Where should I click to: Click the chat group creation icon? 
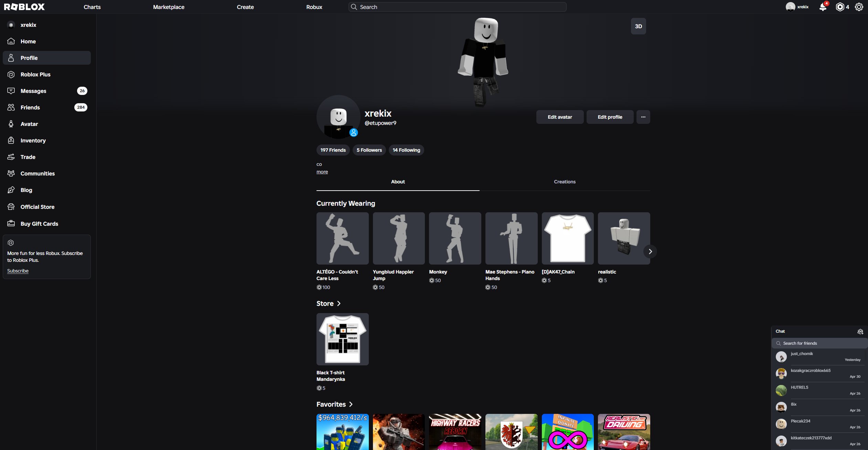[x=860, y=332]
